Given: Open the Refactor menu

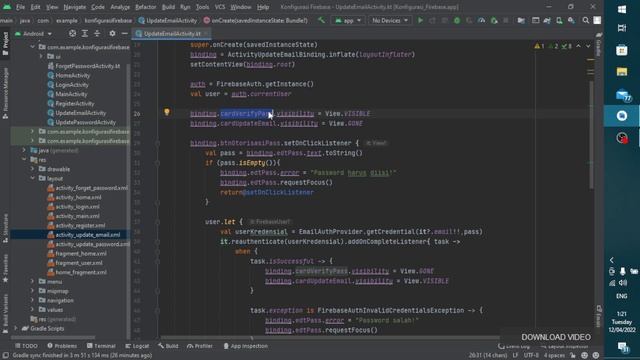Looking at the screenshot, I should point(146,7).
